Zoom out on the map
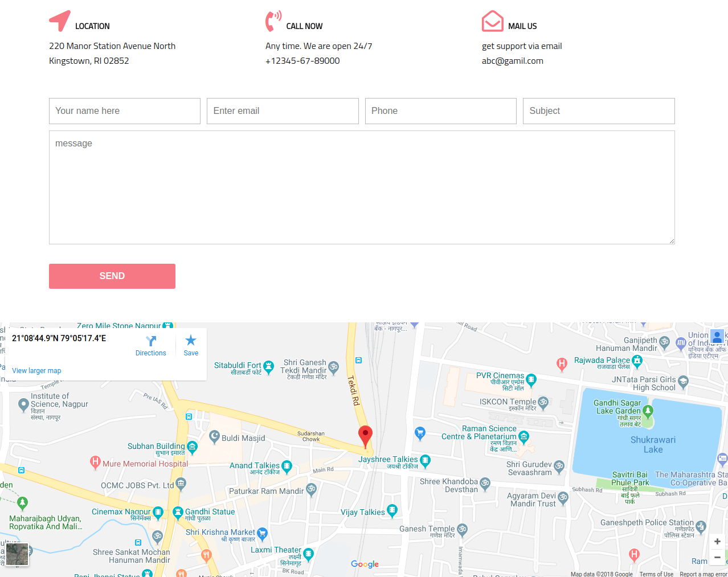Image resolution: width=728 pixels, height=577 pixels. click(x=717, y=557)
